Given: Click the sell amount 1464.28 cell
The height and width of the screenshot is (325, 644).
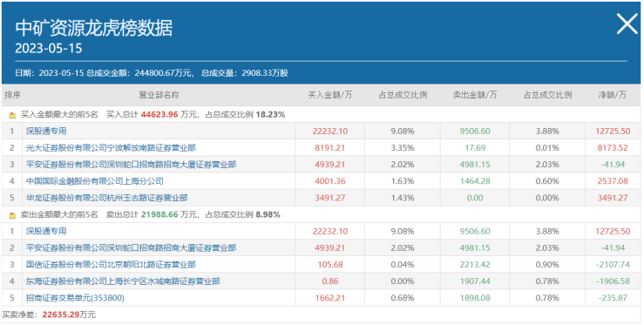Looking at the screenshot, I should pyautogui.click(x=475, y=181).
